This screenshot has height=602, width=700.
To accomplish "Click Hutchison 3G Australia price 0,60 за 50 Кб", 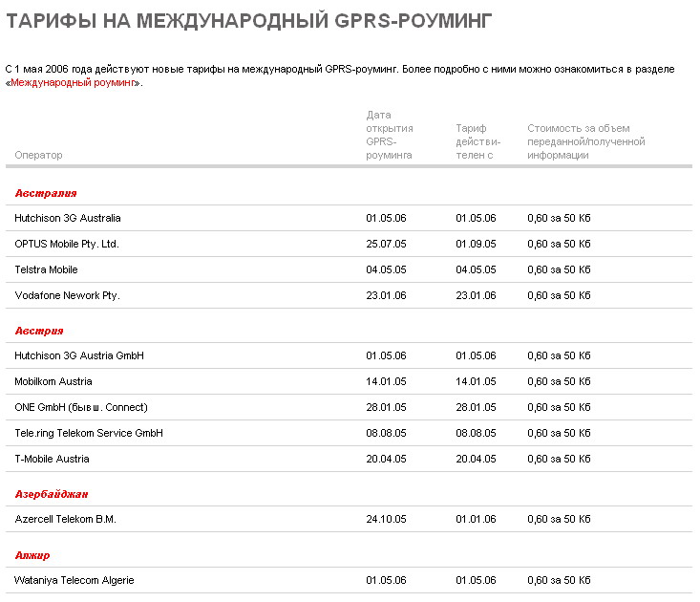I will point(559,218).
